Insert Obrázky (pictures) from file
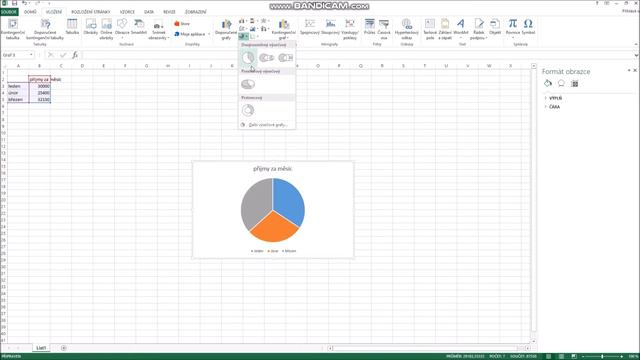The width and height of the screenshot is (640, 360). coord(91,27)
